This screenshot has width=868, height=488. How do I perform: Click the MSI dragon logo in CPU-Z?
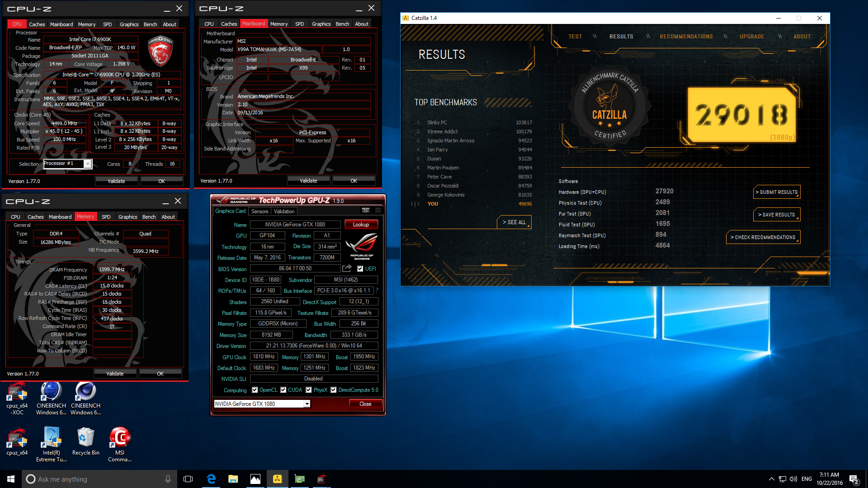click(160, 51)
